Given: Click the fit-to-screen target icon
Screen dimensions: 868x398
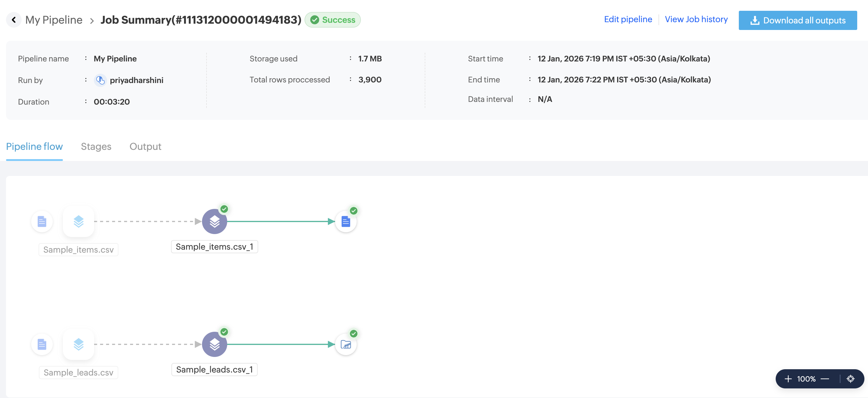Looking at the screenshot, I should (x=851, y=379).
